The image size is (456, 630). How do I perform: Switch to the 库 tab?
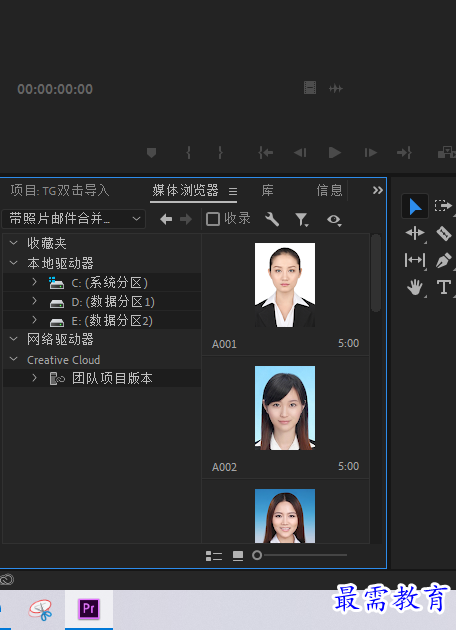(268, 190)
